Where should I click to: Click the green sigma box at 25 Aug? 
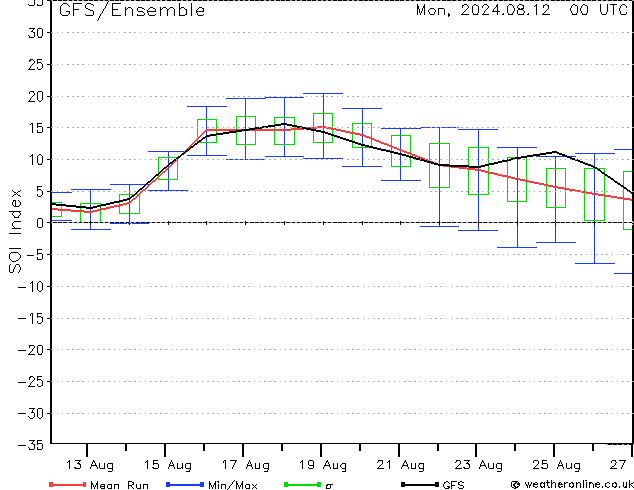556,188
